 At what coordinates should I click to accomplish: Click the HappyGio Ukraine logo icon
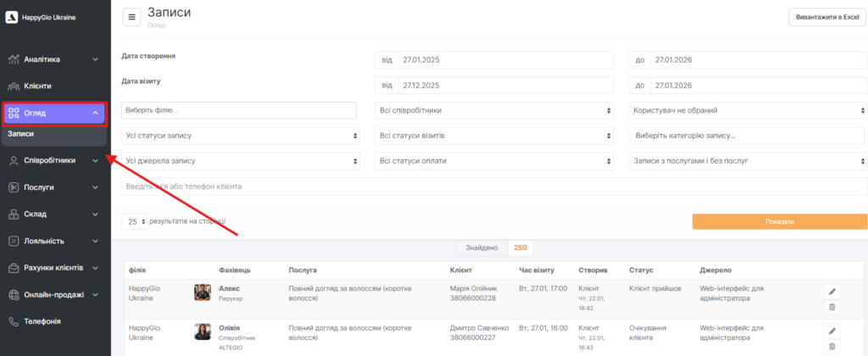pos(12,17)
